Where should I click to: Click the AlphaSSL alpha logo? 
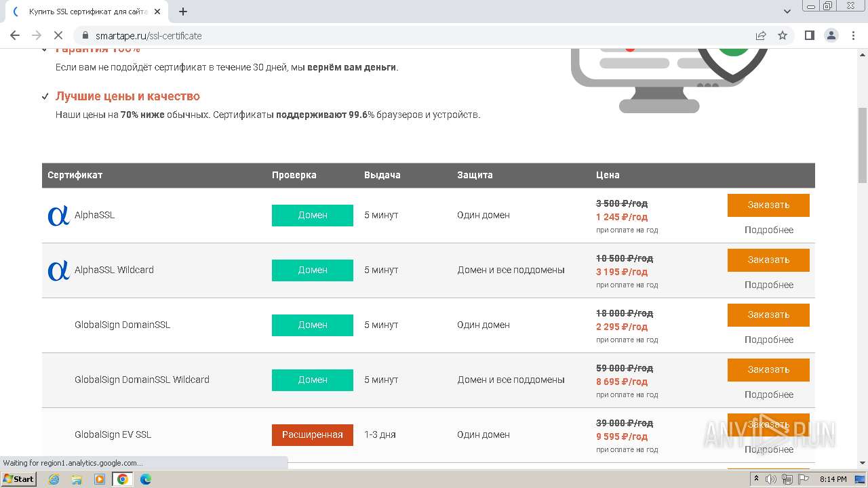pyautogui.click(x=58, y=216)
